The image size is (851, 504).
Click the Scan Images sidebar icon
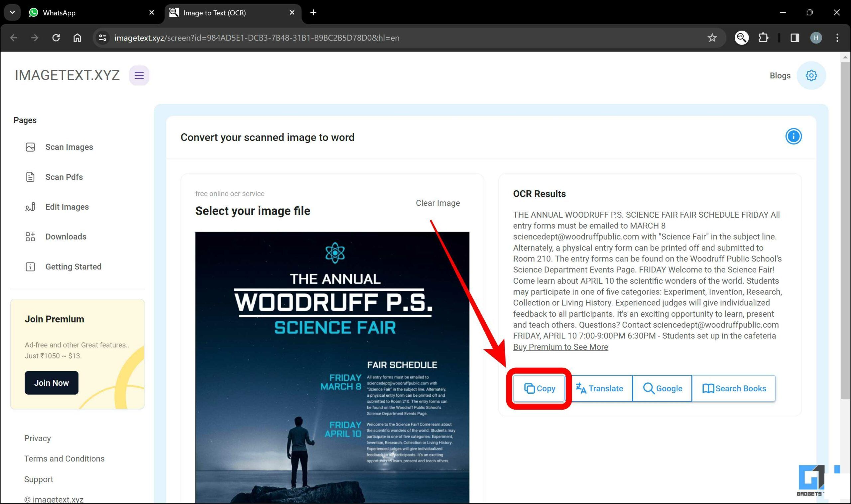(x=31, y=147)
